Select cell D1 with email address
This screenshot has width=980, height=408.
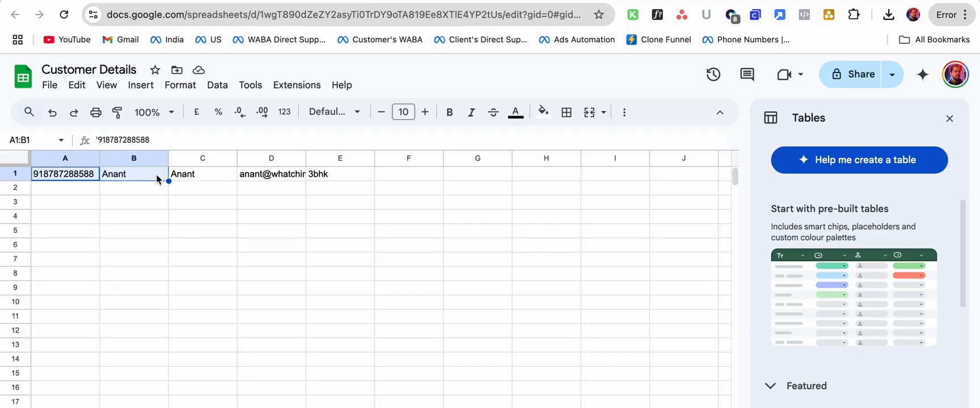tap(272, 174)
